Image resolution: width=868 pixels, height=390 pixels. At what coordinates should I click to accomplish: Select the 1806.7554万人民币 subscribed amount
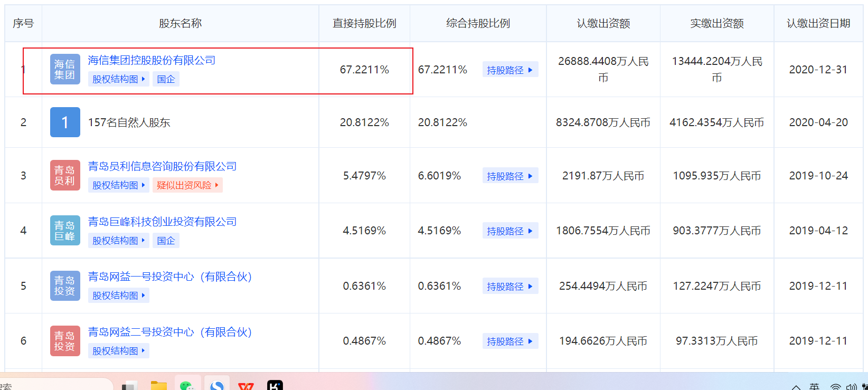603,231
